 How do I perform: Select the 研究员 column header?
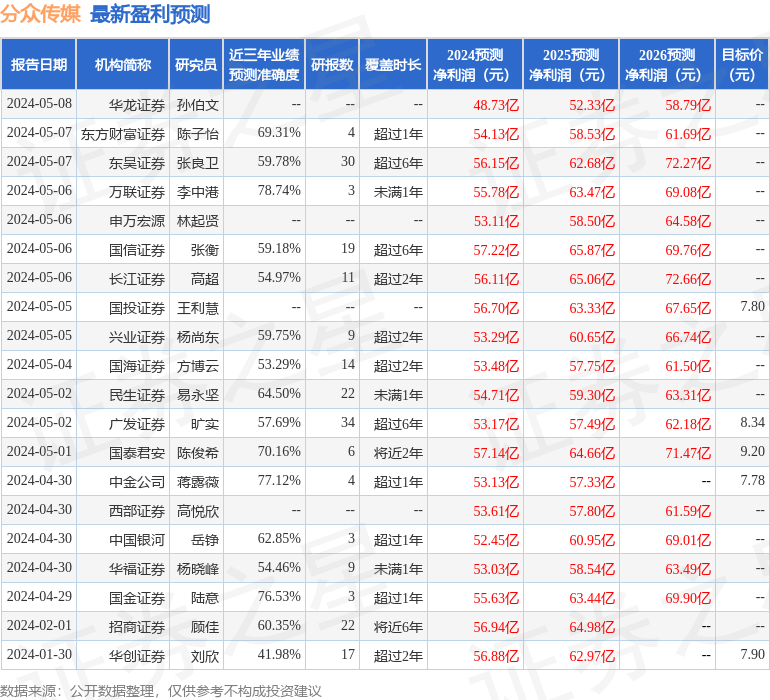pos(196,64)
